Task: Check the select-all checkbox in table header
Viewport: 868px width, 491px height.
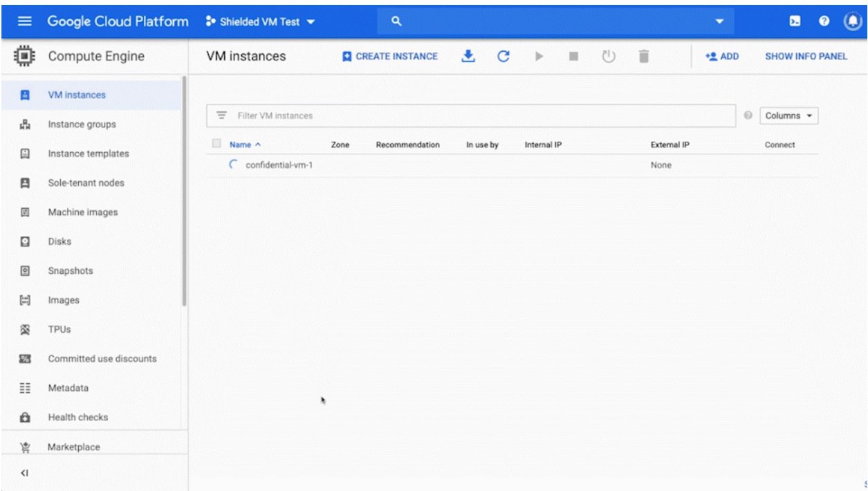Action: [x=216, y=144]
